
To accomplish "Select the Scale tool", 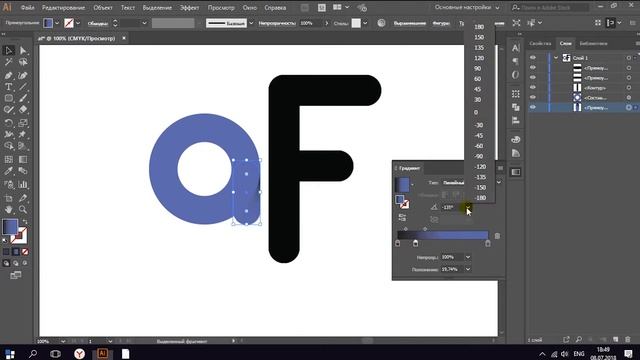I will tap(23, 123).
